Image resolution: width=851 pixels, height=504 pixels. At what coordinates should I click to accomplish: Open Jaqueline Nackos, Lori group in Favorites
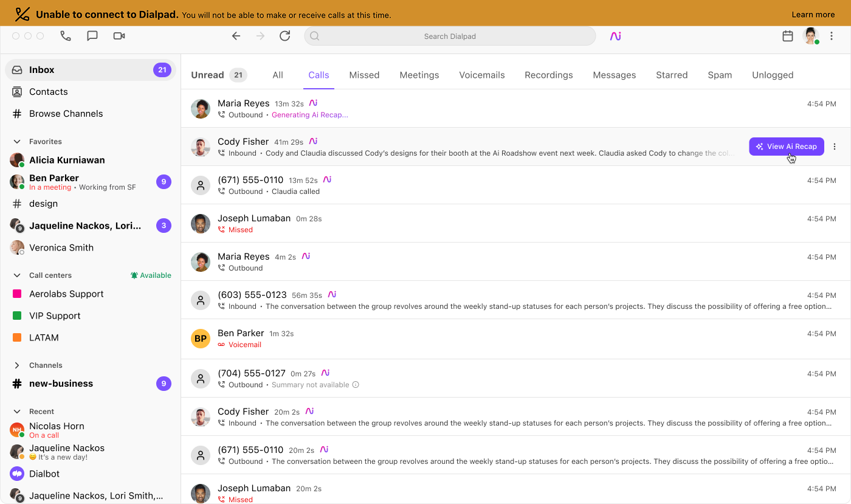[91, 226]
